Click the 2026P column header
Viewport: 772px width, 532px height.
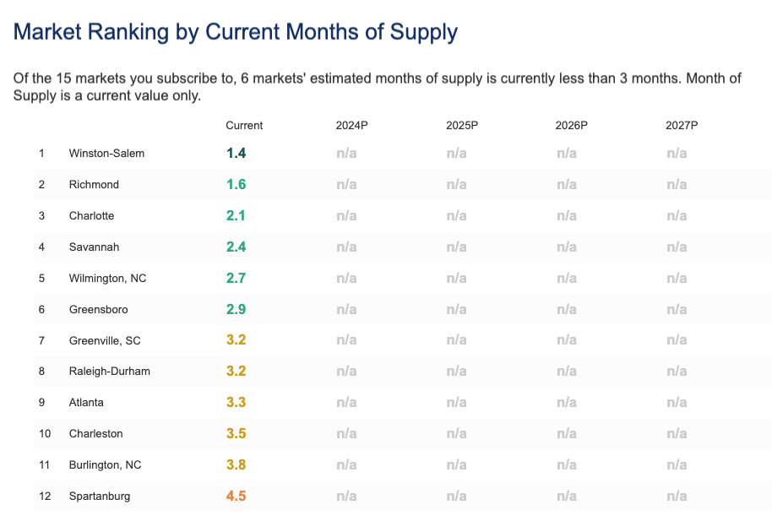coord(571,126)
